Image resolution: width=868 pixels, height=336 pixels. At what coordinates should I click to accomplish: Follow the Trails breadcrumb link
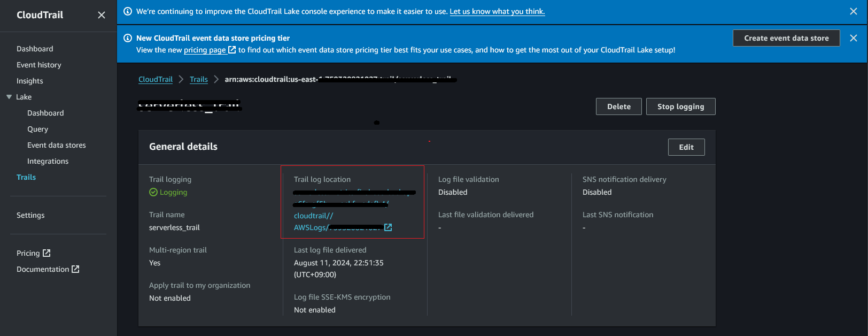click(x=198, y=79)
